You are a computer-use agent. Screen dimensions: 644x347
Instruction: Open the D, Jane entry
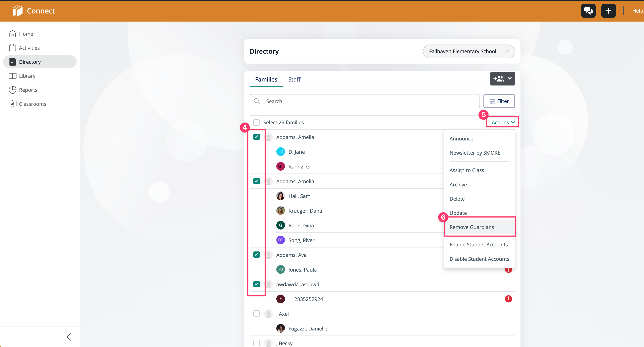tap(296, 152)
